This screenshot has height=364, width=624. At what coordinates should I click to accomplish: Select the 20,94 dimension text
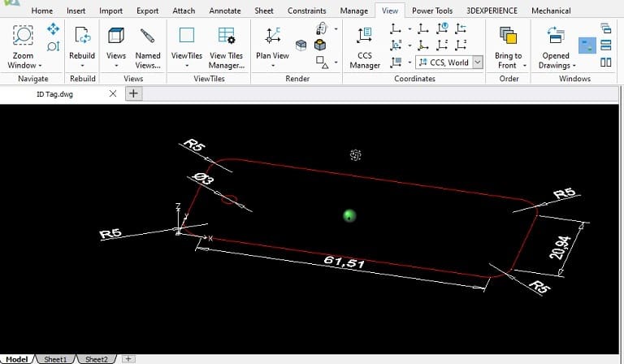[x=559, y=248]
